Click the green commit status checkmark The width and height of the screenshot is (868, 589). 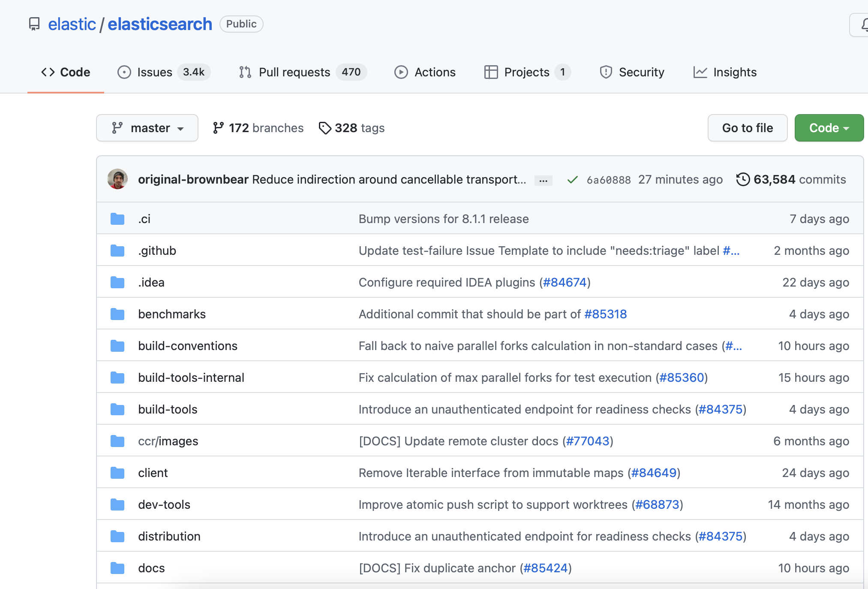[572, 180]
